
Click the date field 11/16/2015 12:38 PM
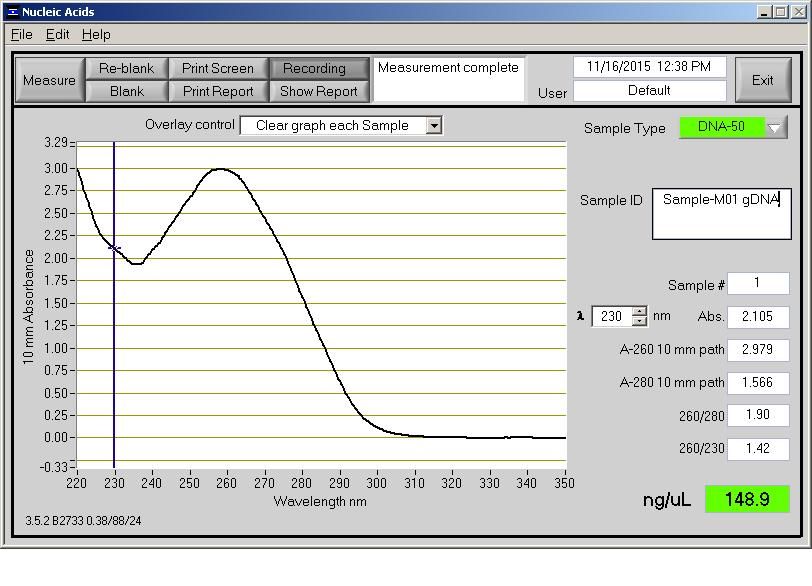tap(649, 67)
